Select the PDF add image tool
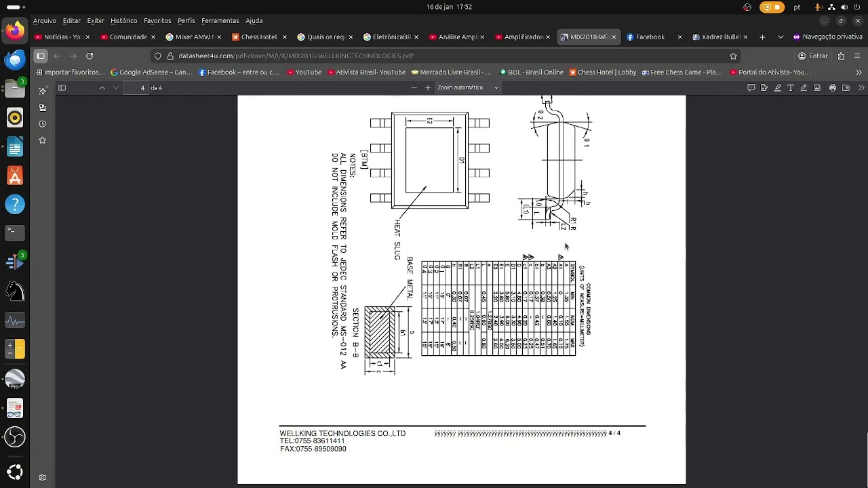 [817, 87]
